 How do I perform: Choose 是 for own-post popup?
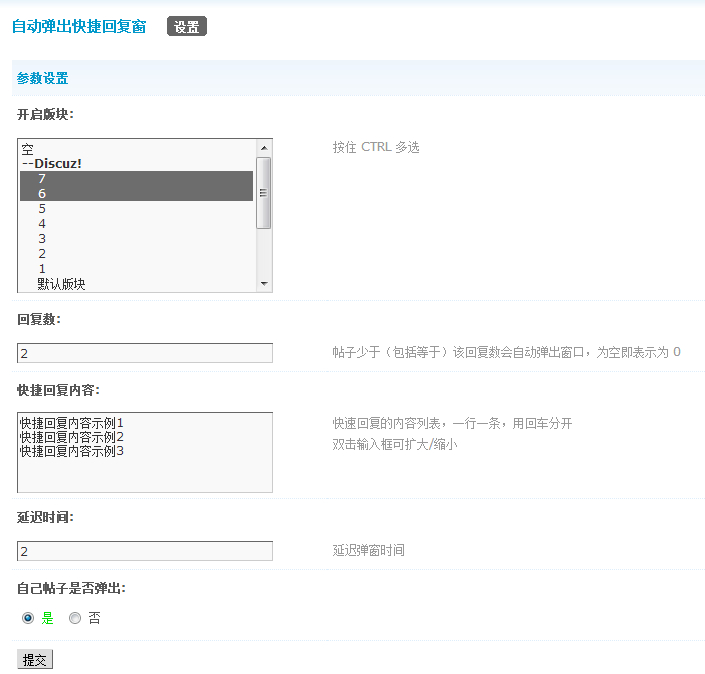28,618
